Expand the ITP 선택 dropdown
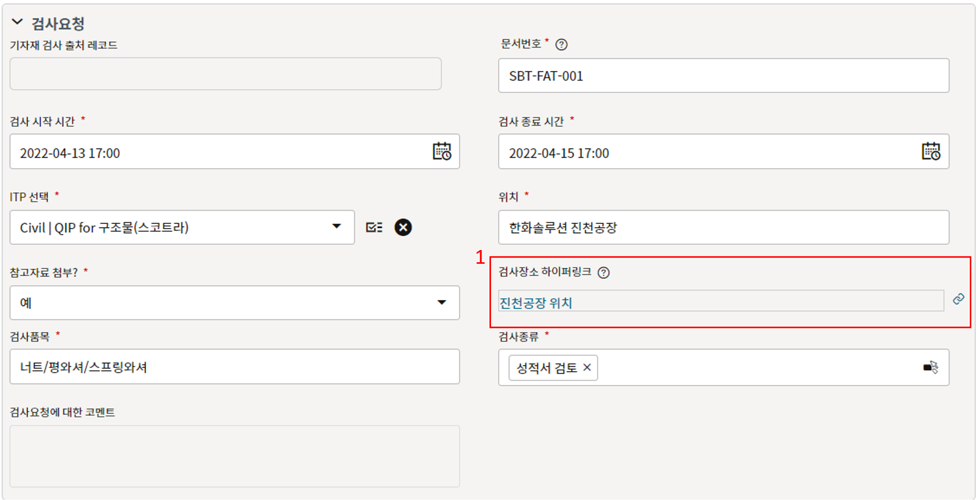The width and height of the screenshot is (980, 500). tap(336, 227)
